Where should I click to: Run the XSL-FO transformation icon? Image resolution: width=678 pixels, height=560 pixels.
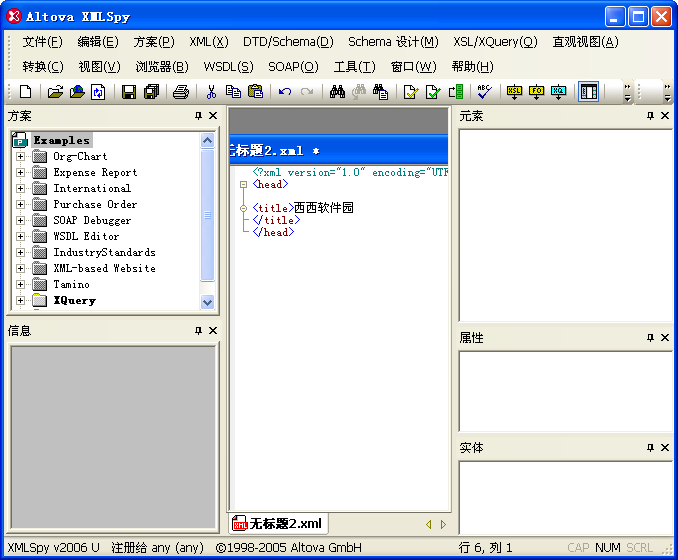[537, 92]
